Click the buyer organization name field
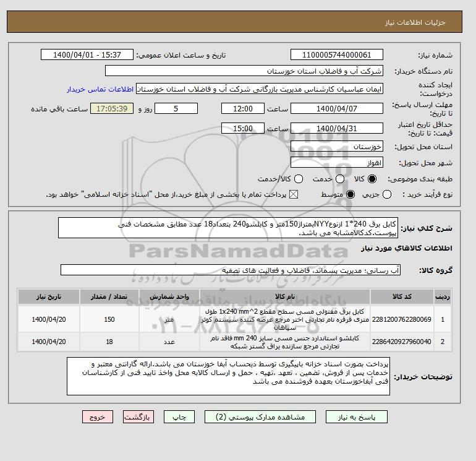This screenshot has height=461, width=476. pos(244,71)
